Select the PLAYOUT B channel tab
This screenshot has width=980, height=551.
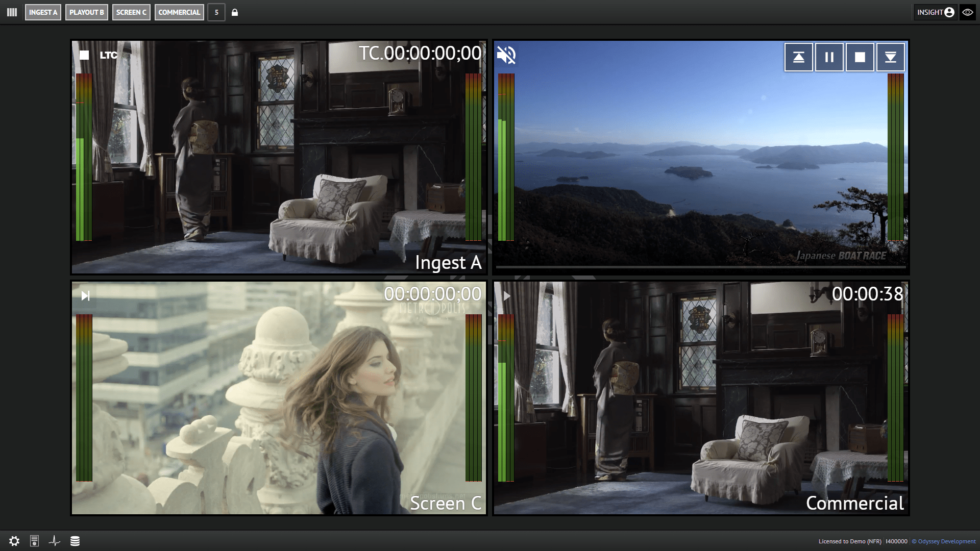(87, 12)
